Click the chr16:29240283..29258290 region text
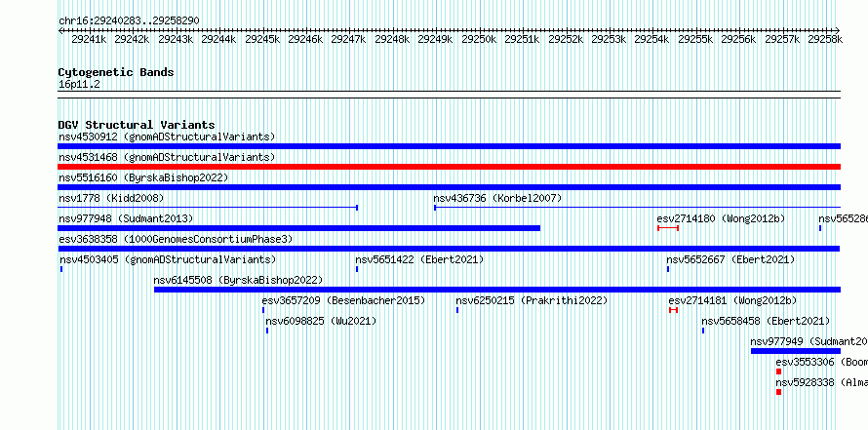This screenshot has width=868, height=430. tap(129, 20)
